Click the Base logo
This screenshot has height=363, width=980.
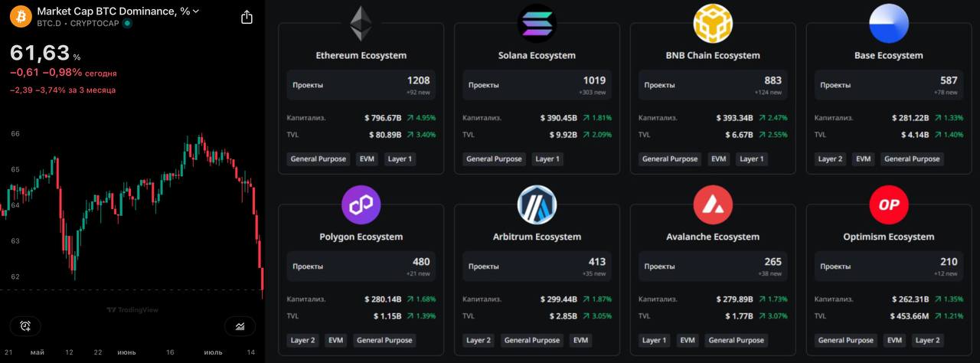pyautogui.click(x=889, y=24)
